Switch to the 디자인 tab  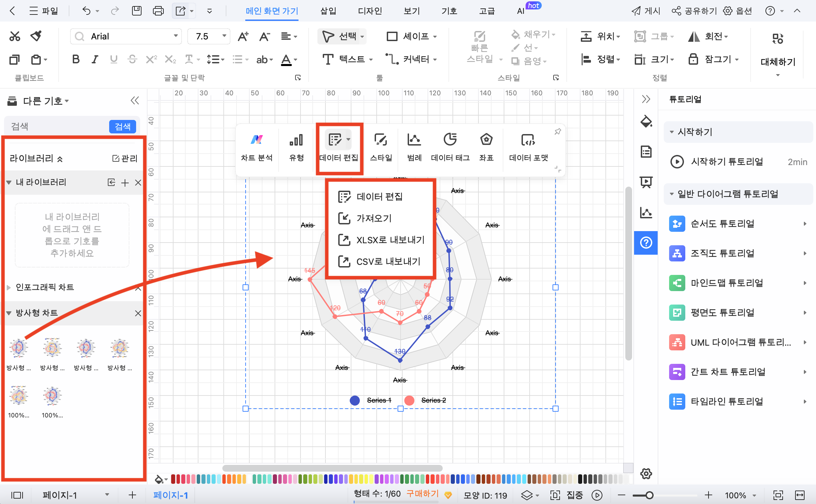pos(370,11)
